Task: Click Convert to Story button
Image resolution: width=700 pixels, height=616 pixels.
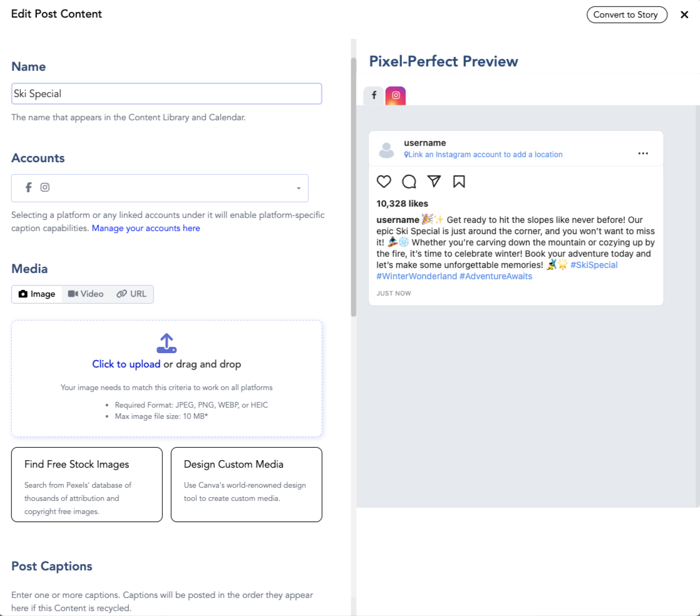Action: tap(627, 15)
